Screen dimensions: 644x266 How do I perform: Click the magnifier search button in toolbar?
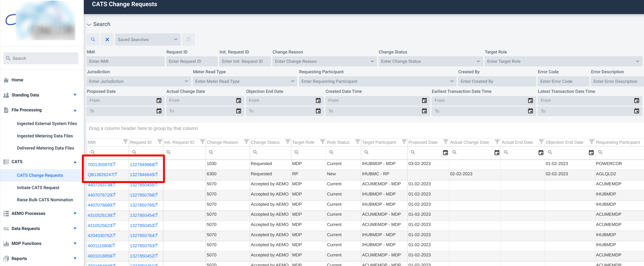tap(93, 39)
